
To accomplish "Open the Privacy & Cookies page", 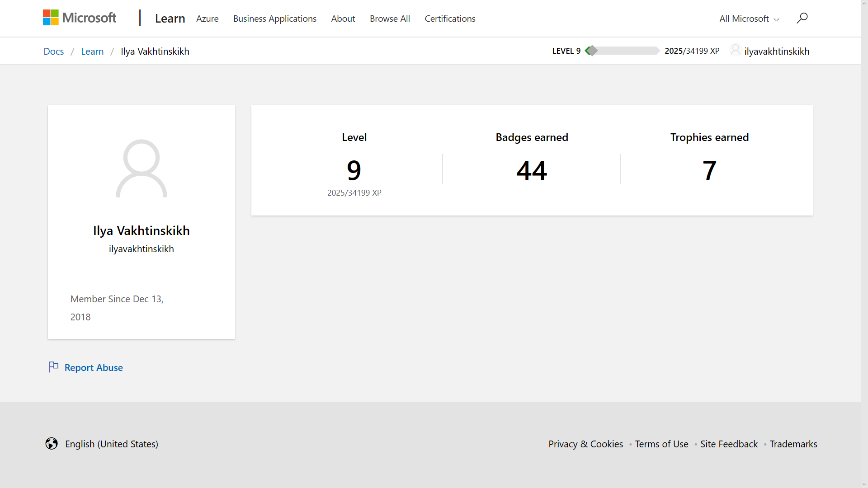I will [x=585, y=444].
